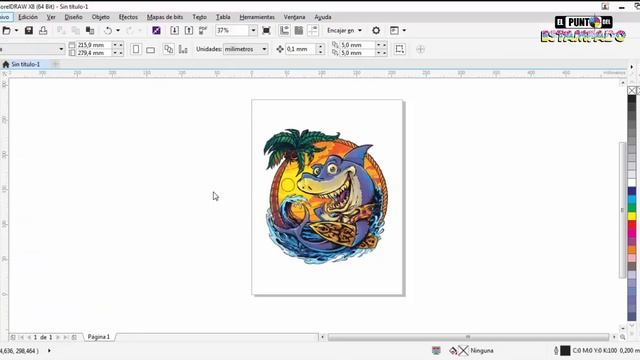The height and width of the screenshot is (360, 640).
Task: Open the Encajar en dropdown
Action: [344, 30]
